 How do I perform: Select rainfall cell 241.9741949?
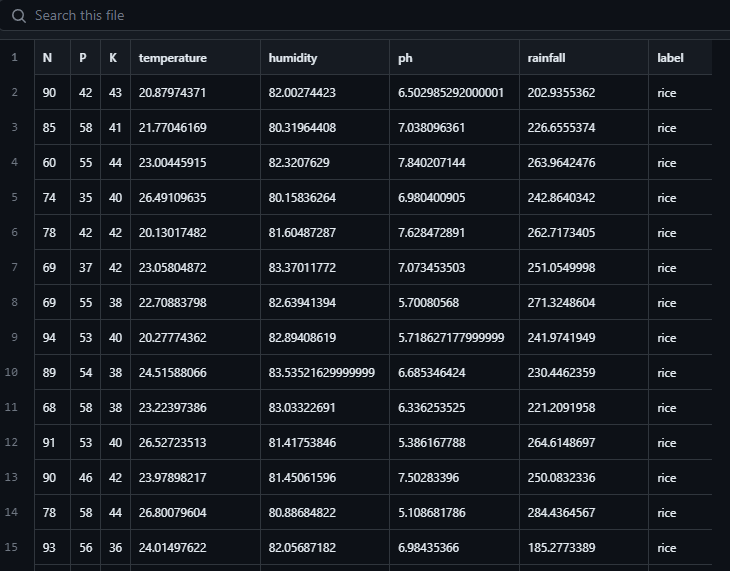[584, 337]
